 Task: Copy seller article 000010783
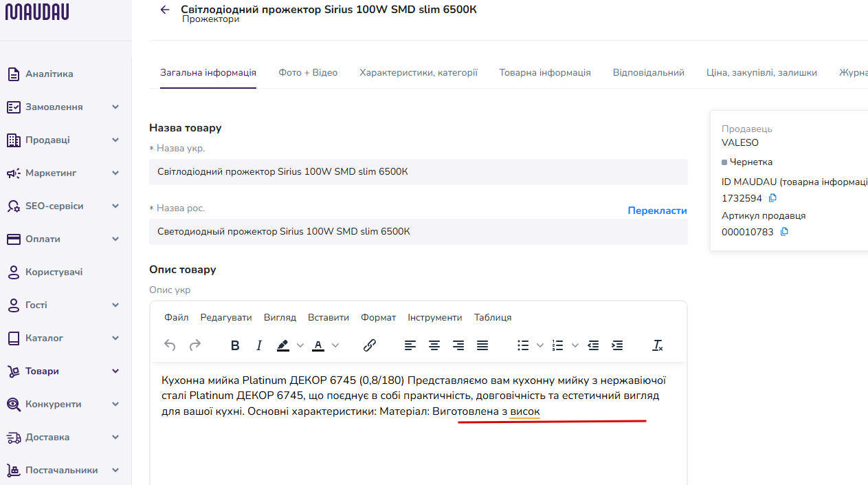pos(784,233)
